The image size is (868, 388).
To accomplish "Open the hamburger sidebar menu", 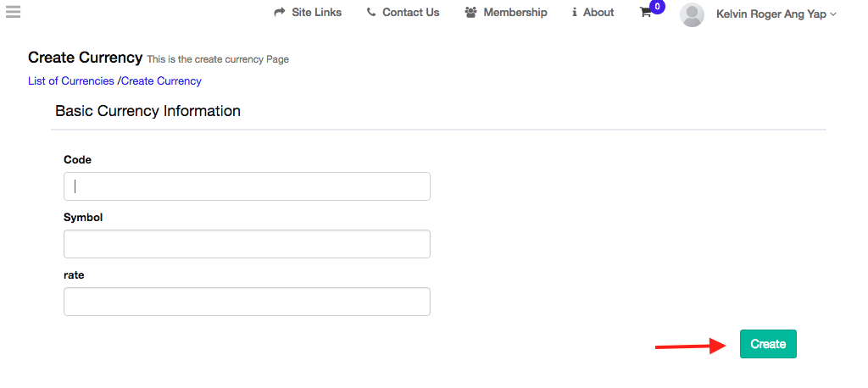I will (13, 12).
